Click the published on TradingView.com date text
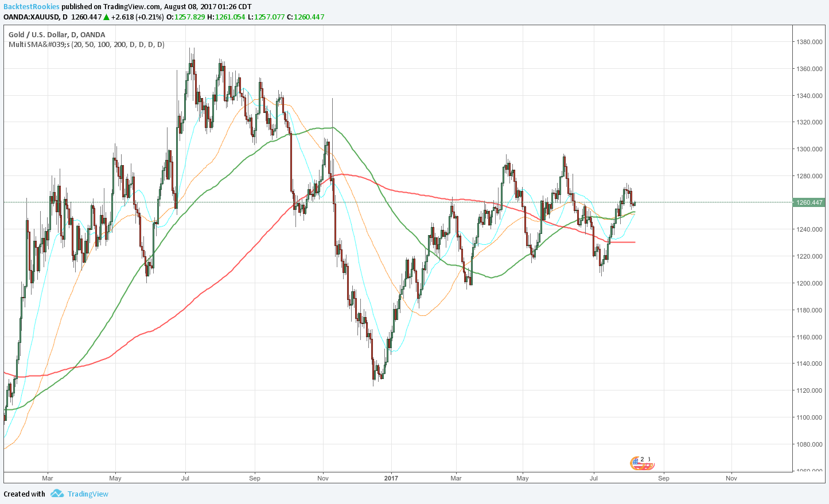829x504 pixels. pyautogui.click(x=157, y=6)
